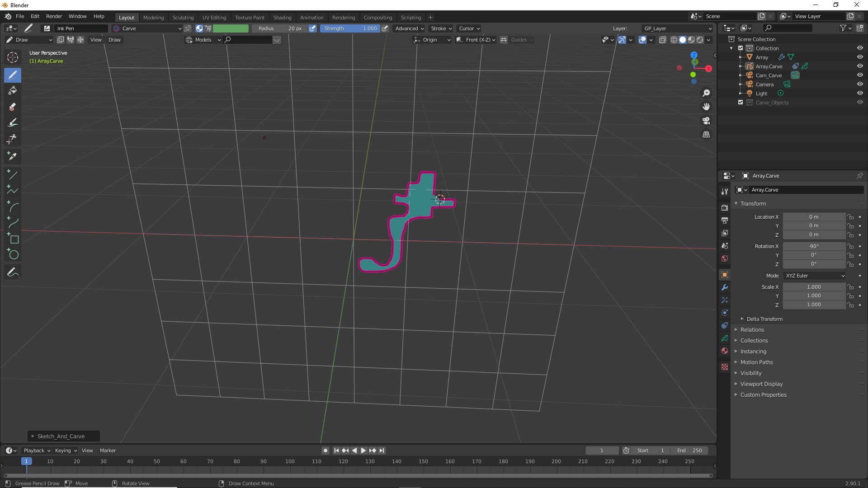Expand the Viewport Display panel
Viewport: 868px width, 488px height.
[x=761, y=384]
